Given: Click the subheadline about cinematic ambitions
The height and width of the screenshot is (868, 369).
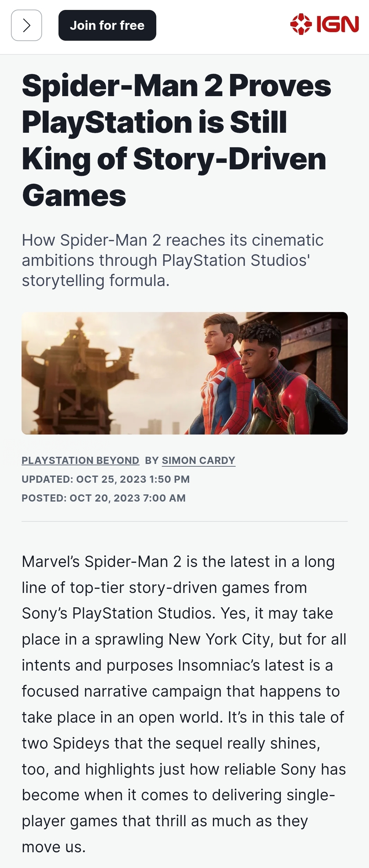Looking at the screenshot, I should tap(172, 260).
